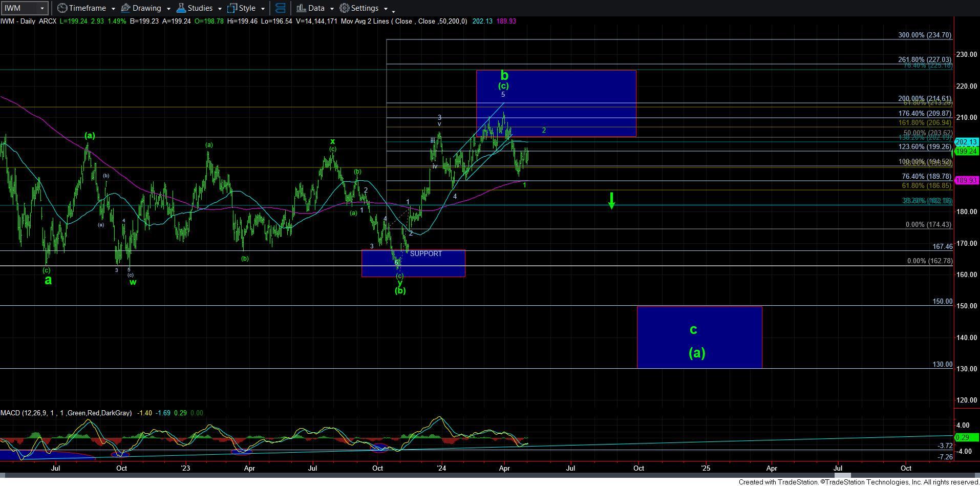Expand the Drawing dropdown arrow
980x486 pixels.
tap(168, 9)
